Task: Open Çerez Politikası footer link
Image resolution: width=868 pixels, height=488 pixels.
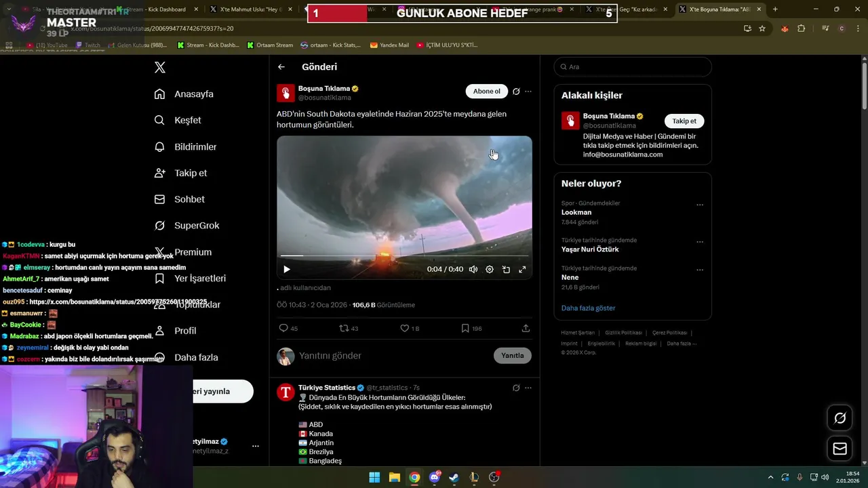Action: coord(669,333)
